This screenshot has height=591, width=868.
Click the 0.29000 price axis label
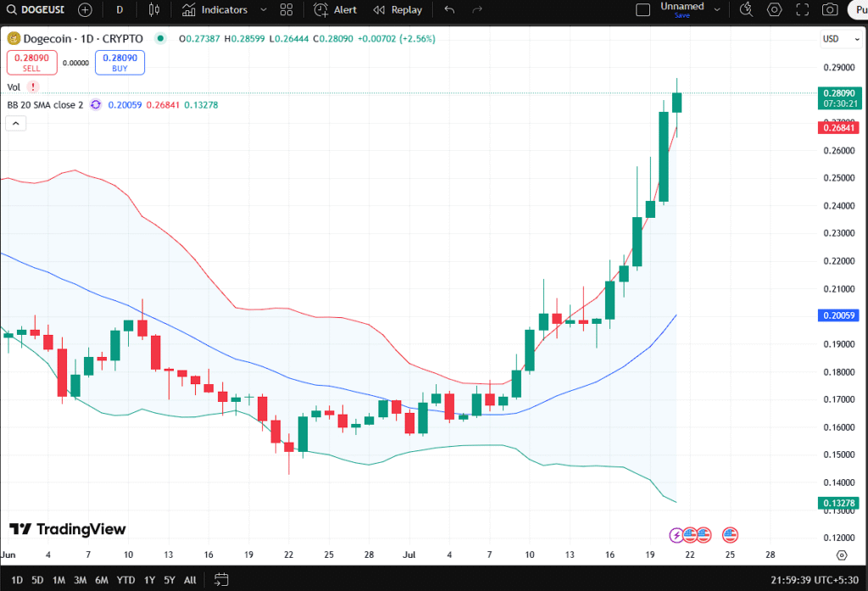[x=838, y=68]
